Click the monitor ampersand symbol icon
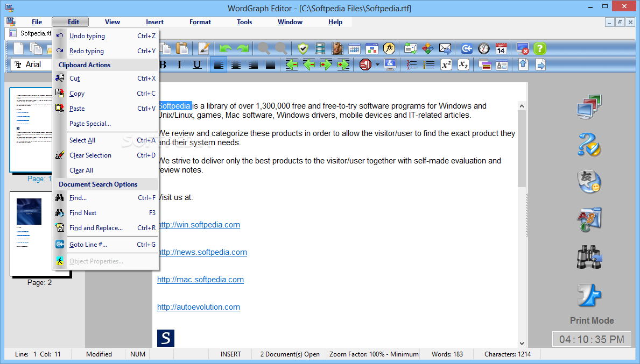 tap(390, 65)
